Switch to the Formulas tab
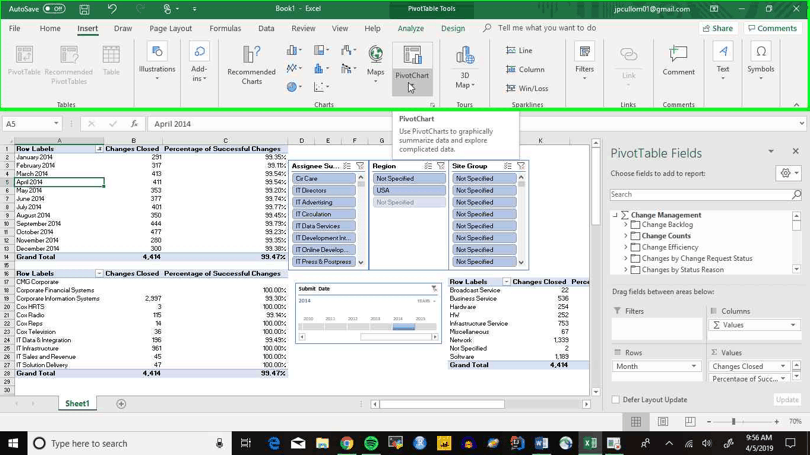 225,28
